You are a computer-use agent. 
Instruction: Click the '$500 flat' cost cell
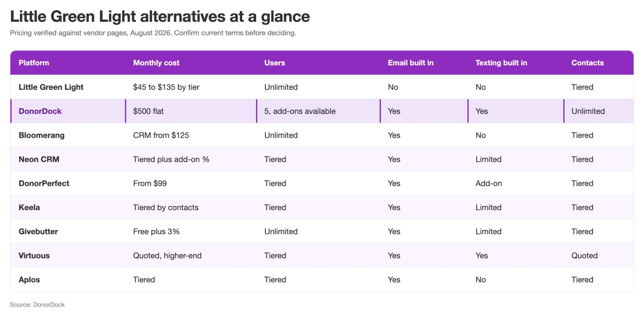(x=148, y=111)
